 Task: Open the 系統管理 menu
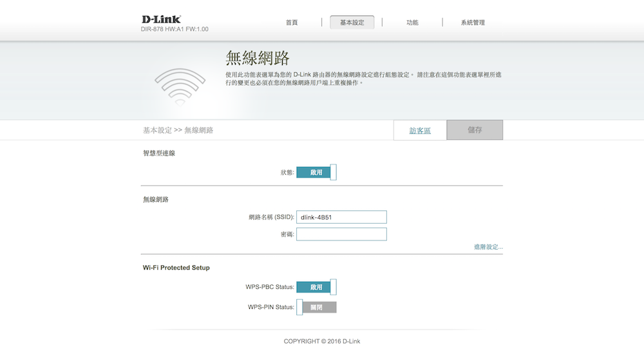click(x=473, y=23)
